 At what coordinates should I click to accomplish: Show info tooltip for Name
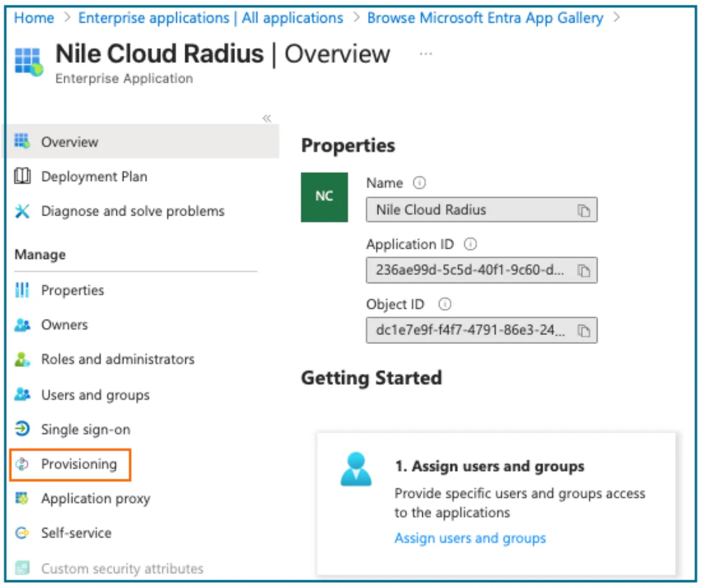coord(419,183)
